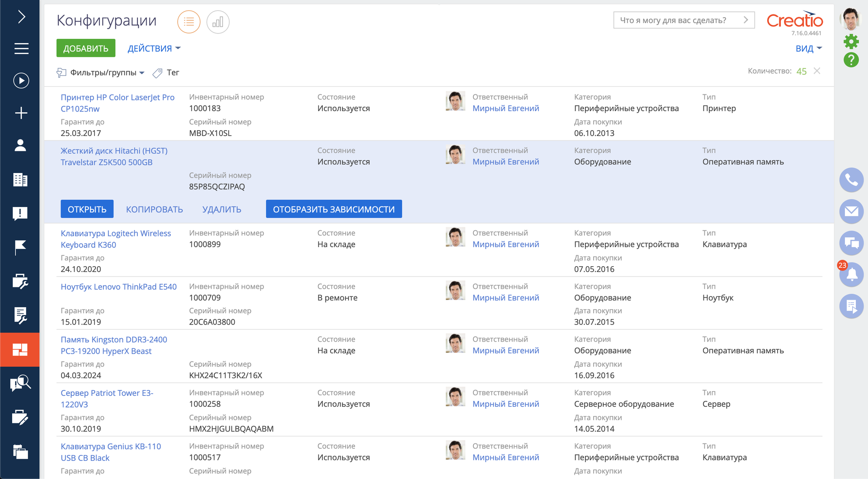Open the flag section icon in sidebar
The image size is (868, 479).
20,247
